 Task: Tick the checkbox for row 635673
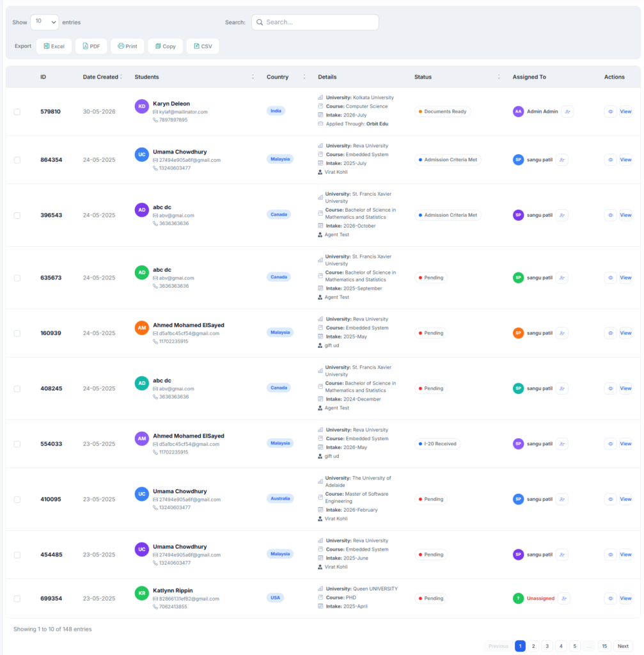pos(17,278)
